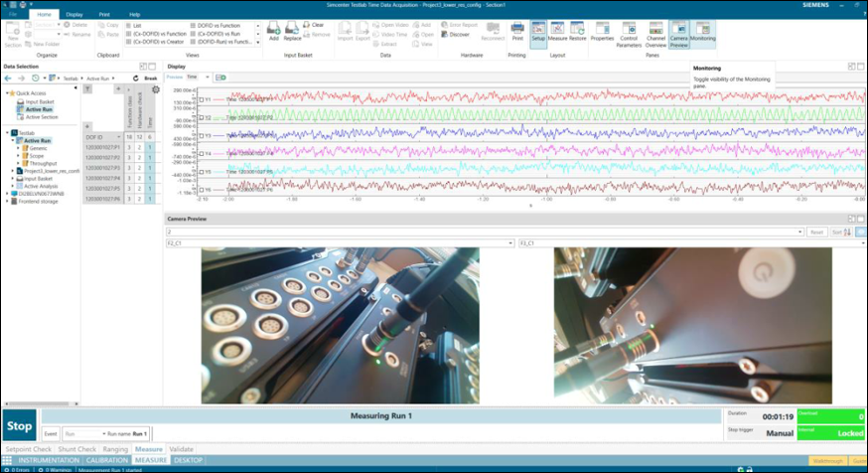The width and height of the screenshot is (868, 473).
Task: Select the 1203001027:P3 row
Action: click(102, 168)
